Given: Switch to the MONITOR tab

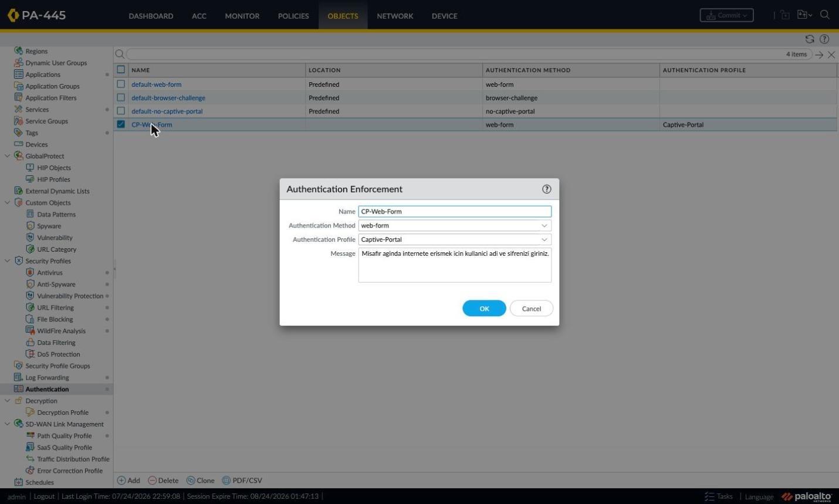Looking at the screenshot, I should coord(242,16).
